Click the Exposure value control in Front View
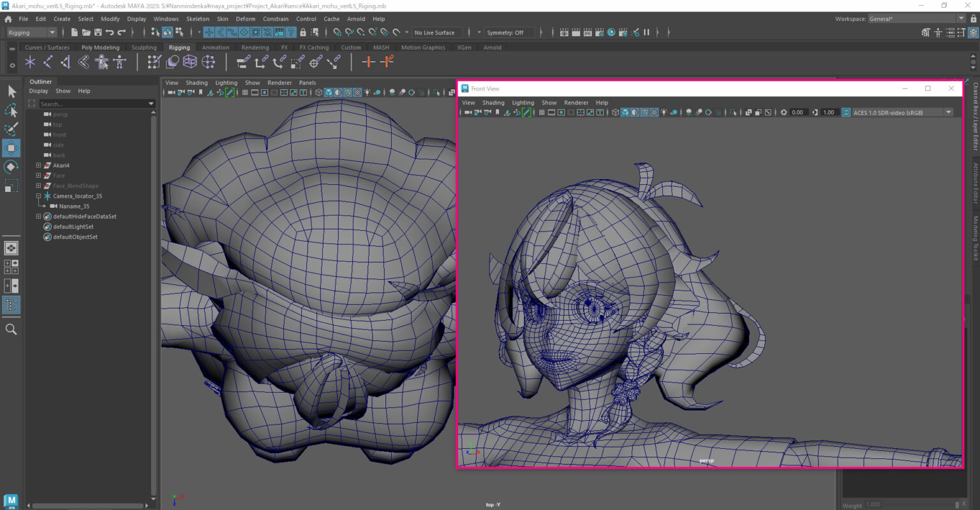The image size is (980, 510). tap(796, 112)
